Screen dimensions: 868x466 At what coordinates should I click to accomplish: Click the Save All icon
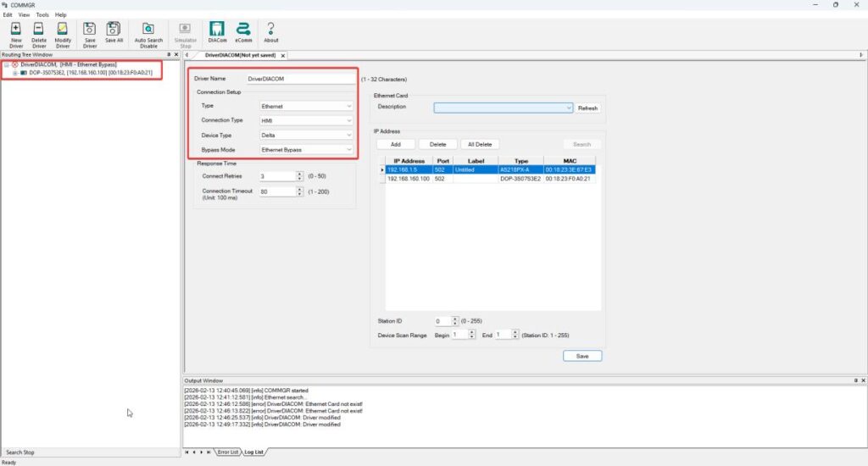pos(114,31)
